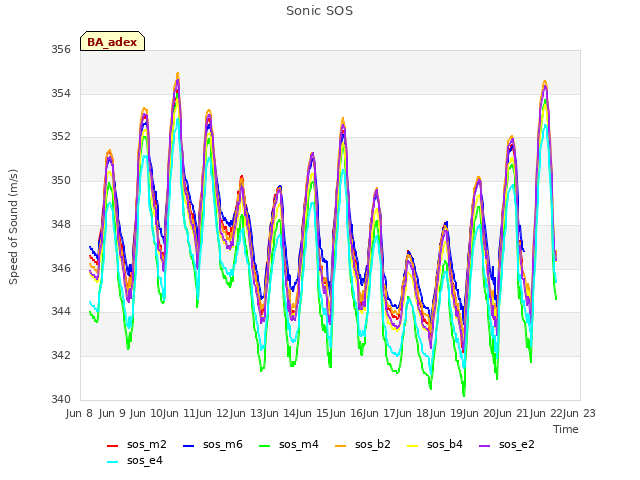
Task: Click the 356 y-axis tick label
Action: [x=61, y=50]
